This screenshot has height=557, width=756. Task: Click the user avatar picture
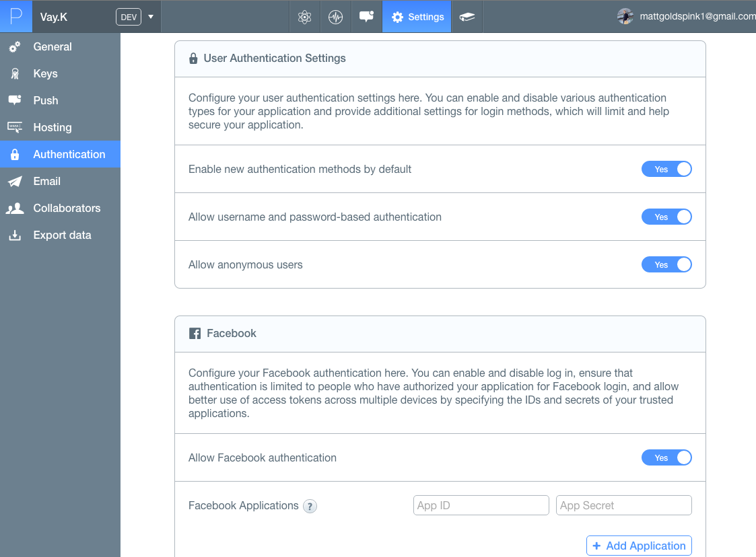pyautogui.click(x=625, y=16)
